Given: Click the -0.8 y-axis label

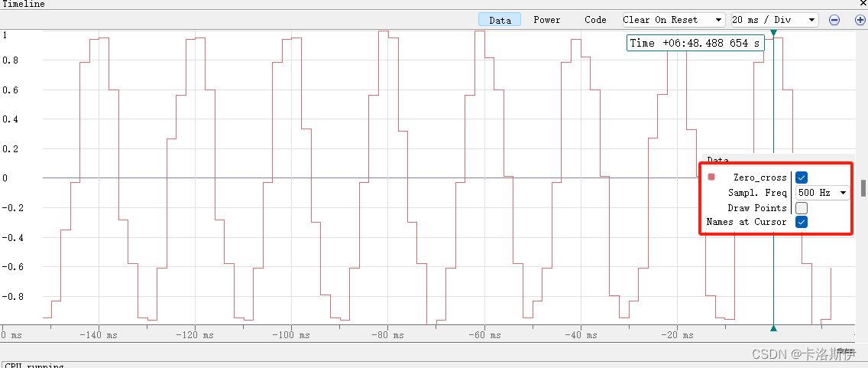Looking at the screenshot, I should [x=11, y=297].
